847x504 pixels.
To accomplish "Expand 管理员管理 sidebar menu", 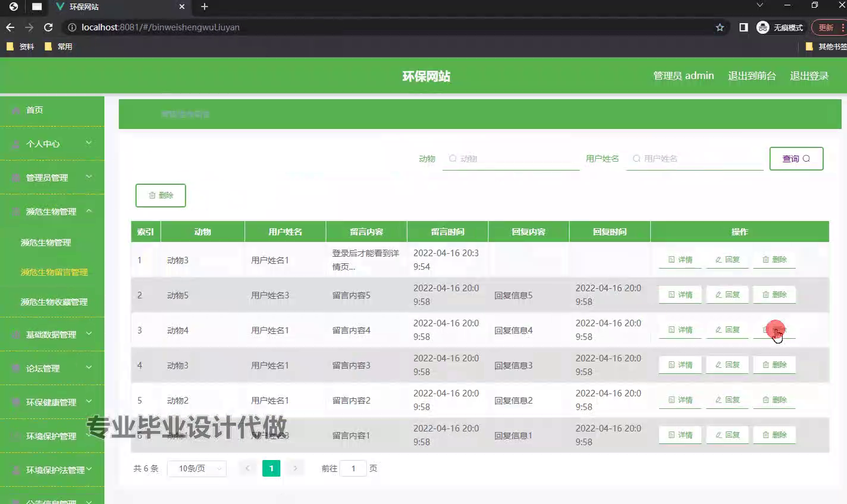I will 52,178.
